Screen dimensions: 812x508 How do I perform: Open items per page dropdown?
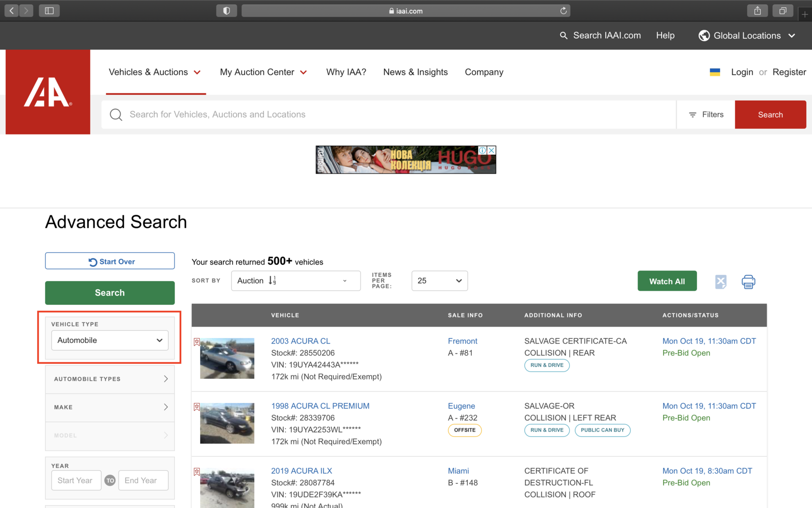[439, 281]
